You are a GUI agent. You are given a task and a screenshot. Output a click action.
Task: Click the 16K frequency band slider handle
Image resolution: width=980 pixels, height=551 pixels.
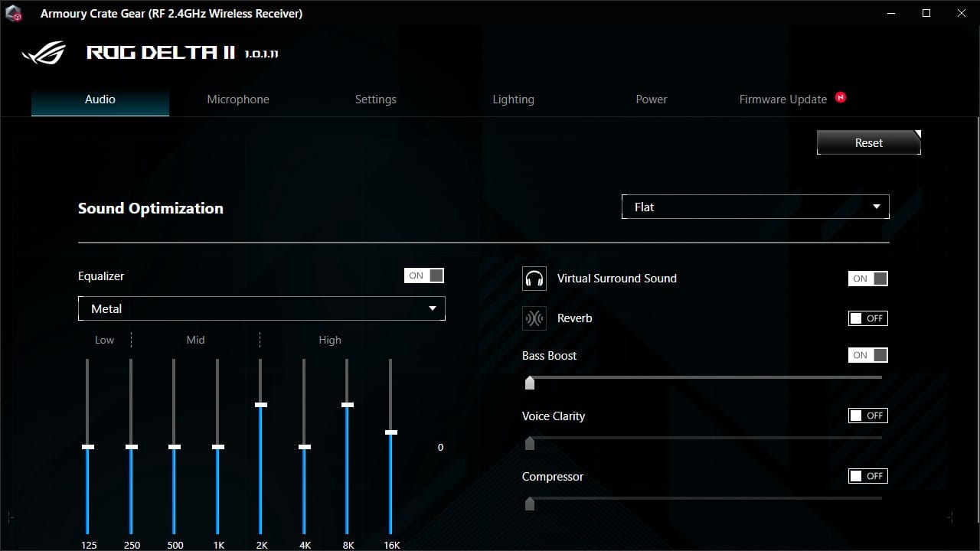(391, 432)
